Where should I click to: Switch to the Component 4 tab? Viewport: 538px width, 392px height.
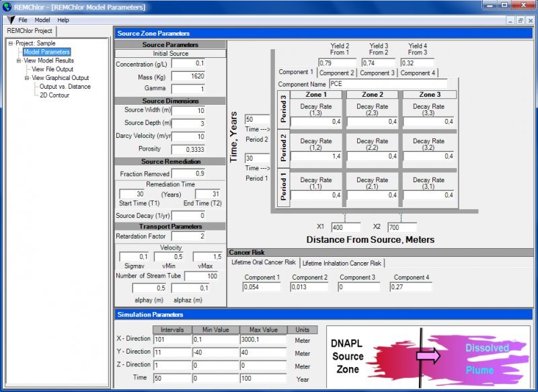pos(418,73)
